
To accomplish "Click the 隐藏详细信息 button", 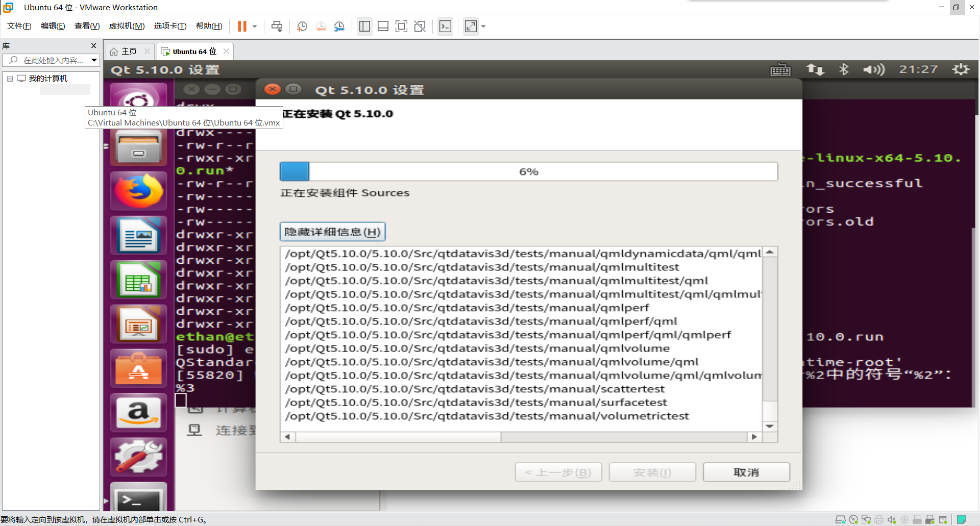I will [332, 232].
